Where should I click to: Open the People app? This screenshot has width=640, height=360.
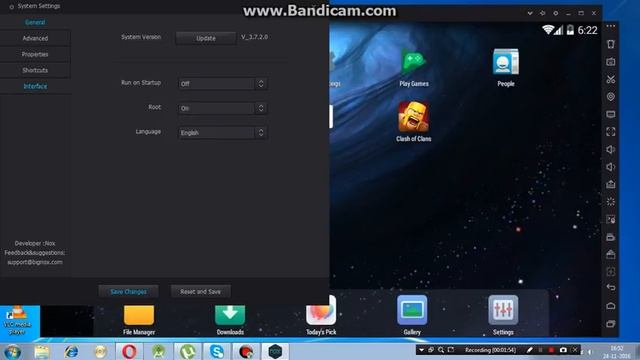(x=506, y=68)
